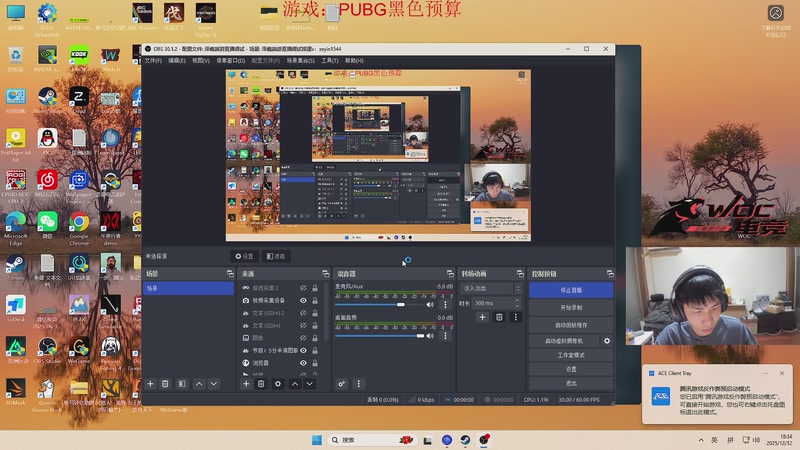
Task: Show the 图像 source via eye icon
Action: pos(303,338)
